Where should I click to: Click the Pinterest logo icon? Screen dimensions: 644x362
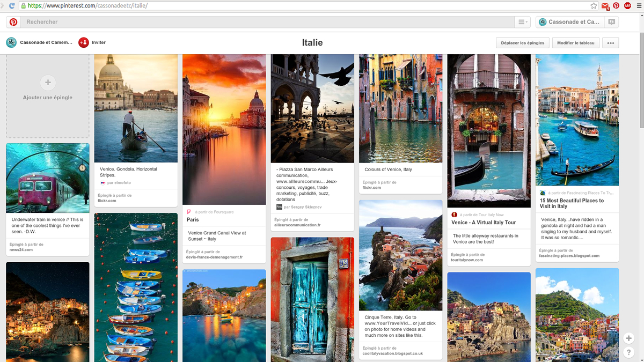click(x=13, y=22)
